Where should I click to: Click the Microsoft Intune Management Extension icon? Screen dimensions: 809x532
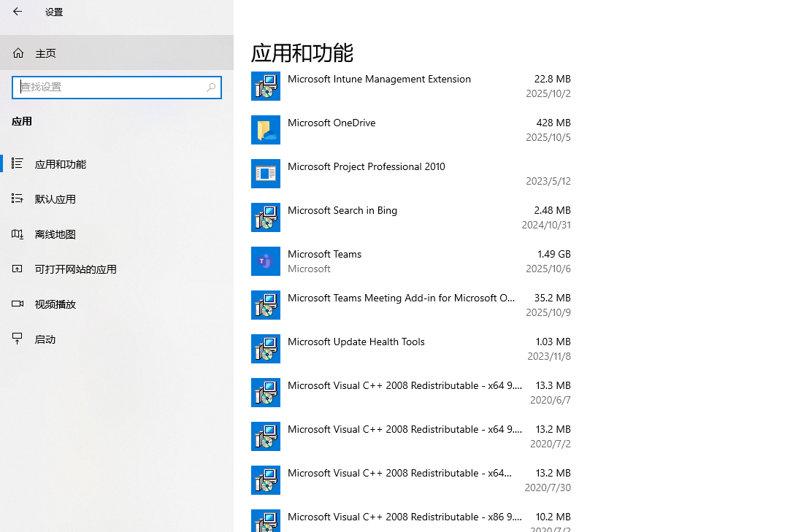click(266, 86)
